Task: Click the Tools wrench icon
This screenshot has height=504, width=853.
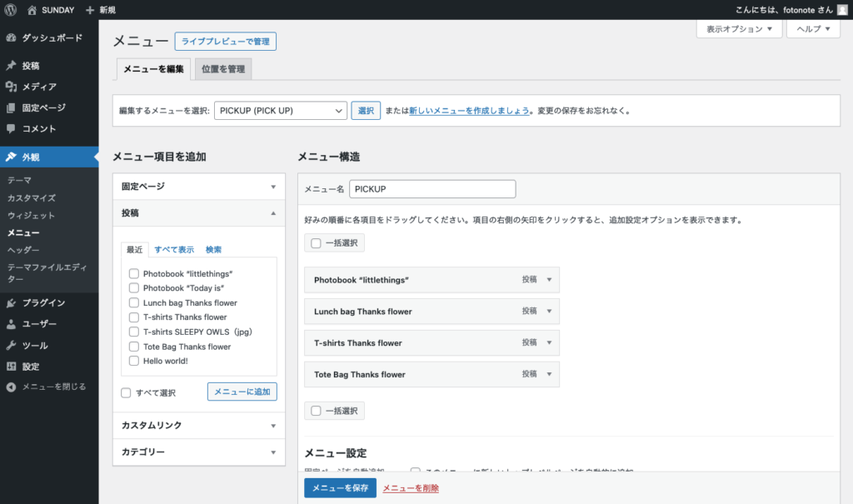Action: [11, 345]
